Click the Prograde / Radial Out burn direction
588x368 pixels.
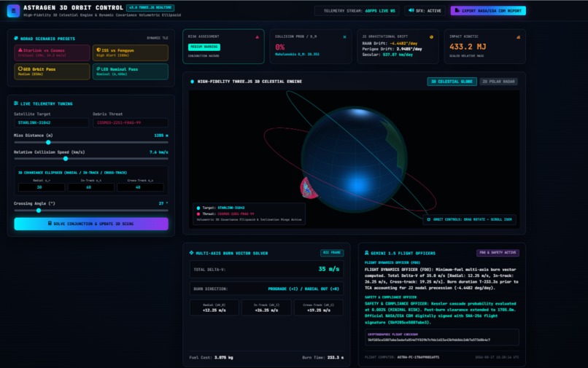pos(303,289)
